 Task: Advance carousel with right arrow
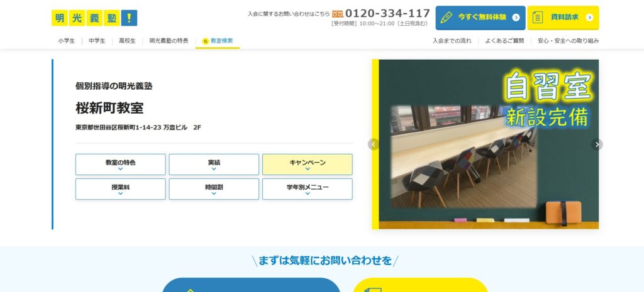(x=597, y=144)
